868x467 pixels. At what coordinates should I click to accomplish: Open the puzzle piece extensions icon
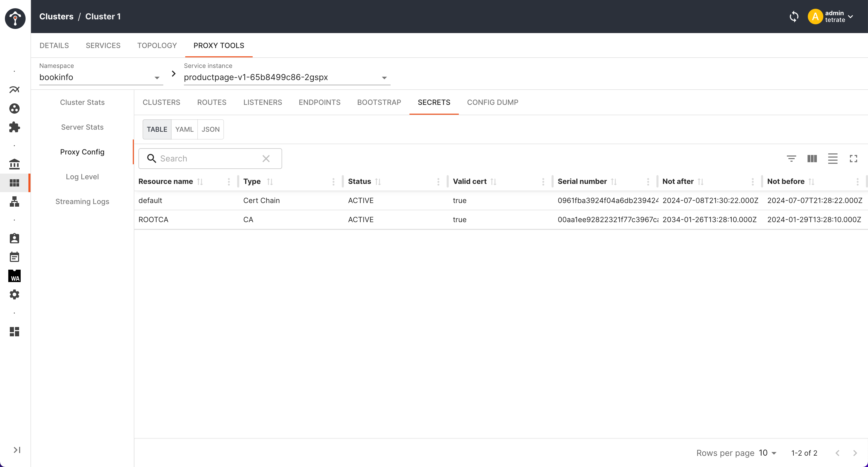(14, 127)
